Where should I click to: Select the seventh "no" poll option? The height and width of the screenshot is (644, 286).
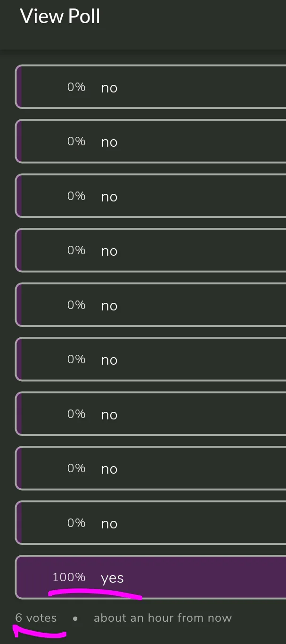pyautogui.click(x=151, y=414)
